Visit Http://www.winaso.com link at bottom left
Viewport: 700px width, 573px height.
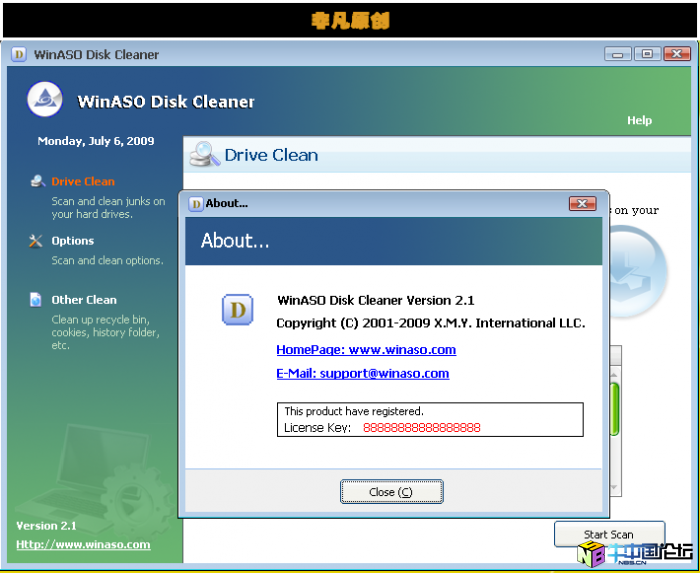(83, 544)
